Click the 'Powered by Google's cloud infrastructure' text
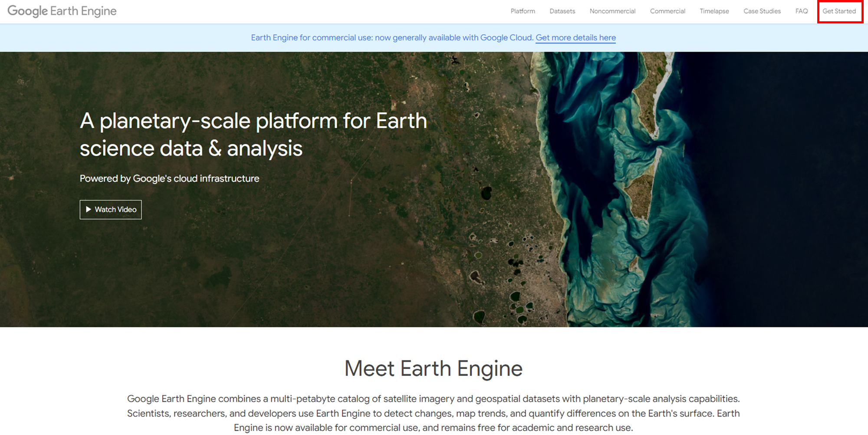 tap(169, 178)
